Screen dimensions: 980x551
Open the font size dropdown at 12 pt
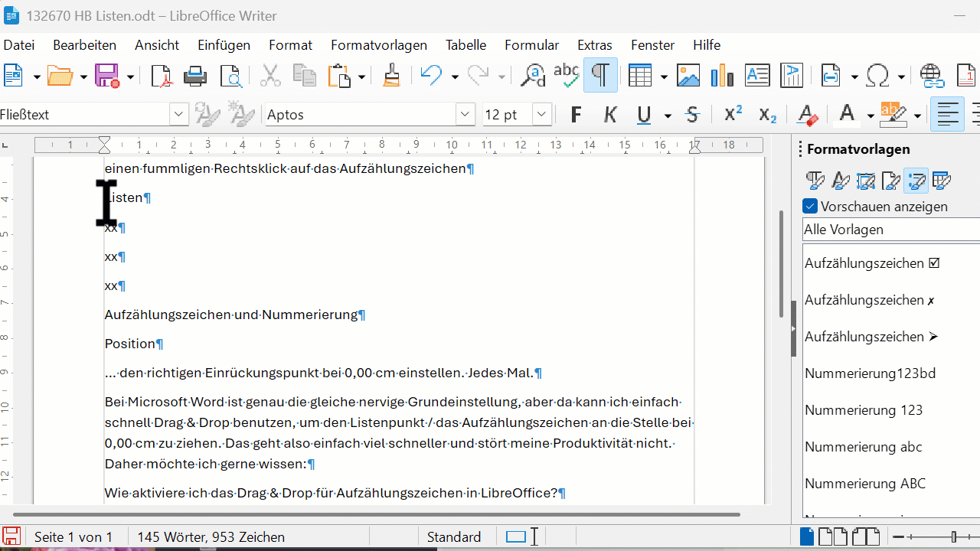coord(541,114)
